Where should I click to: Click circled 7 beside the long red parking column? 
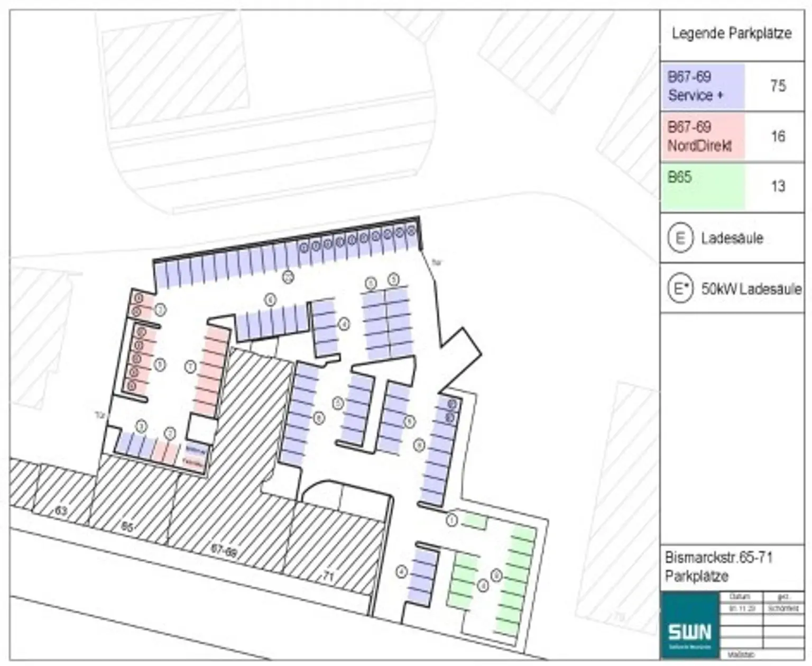(190, 366)
